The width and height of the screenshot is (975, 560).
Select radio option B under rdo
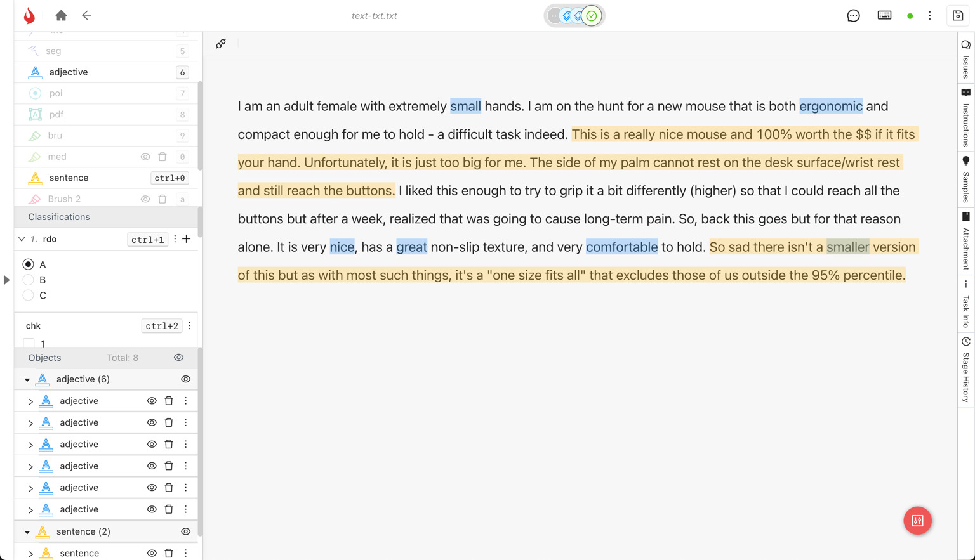pos(28,280)
